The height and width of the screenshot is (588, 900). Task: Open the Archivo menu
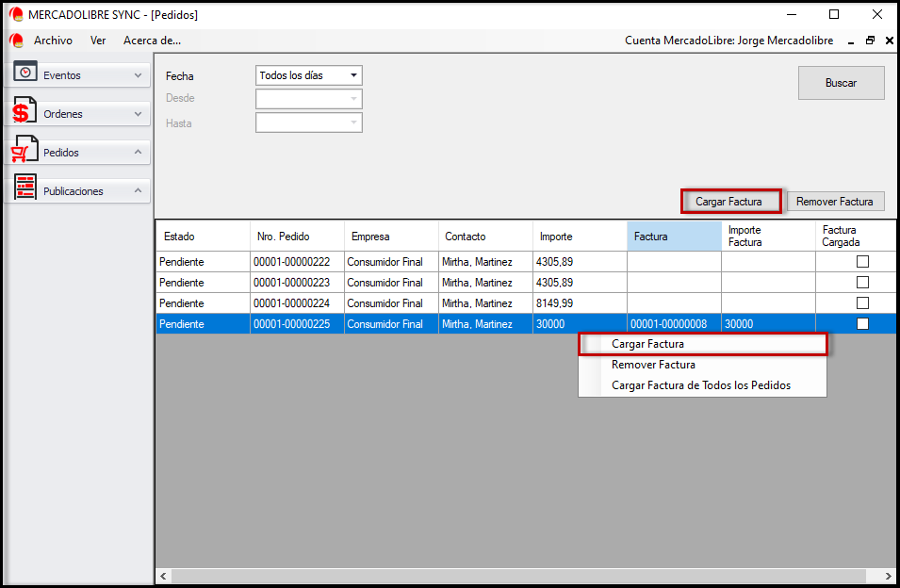pos(53,41)
